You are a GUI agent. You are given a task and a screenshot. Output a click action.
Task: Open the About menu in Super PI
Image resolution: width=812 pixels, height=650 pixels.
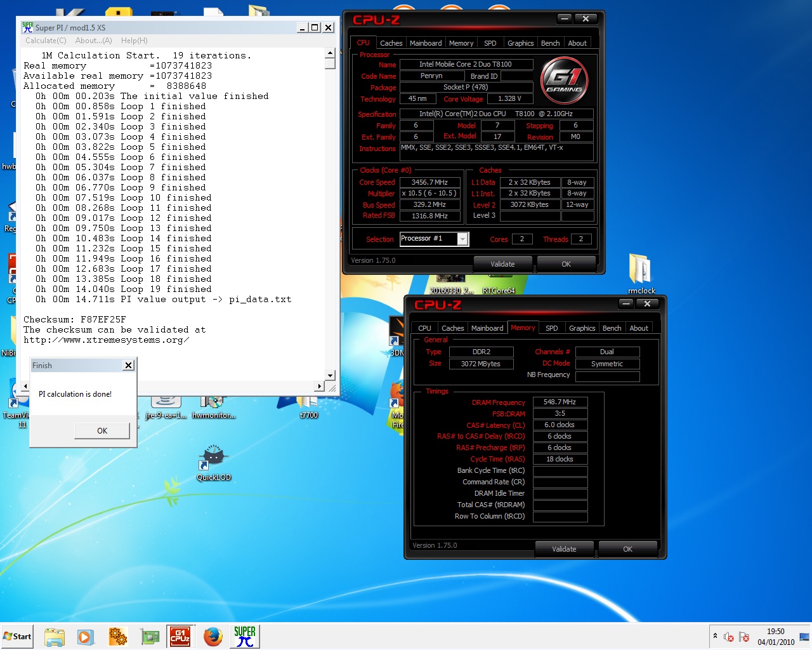click(x=93, y=41)
